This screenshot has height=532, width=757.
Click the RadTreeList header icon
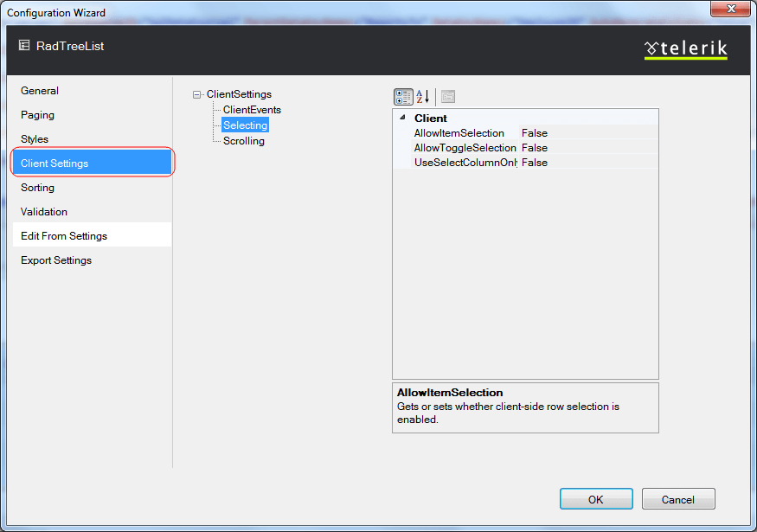point(24,45)
